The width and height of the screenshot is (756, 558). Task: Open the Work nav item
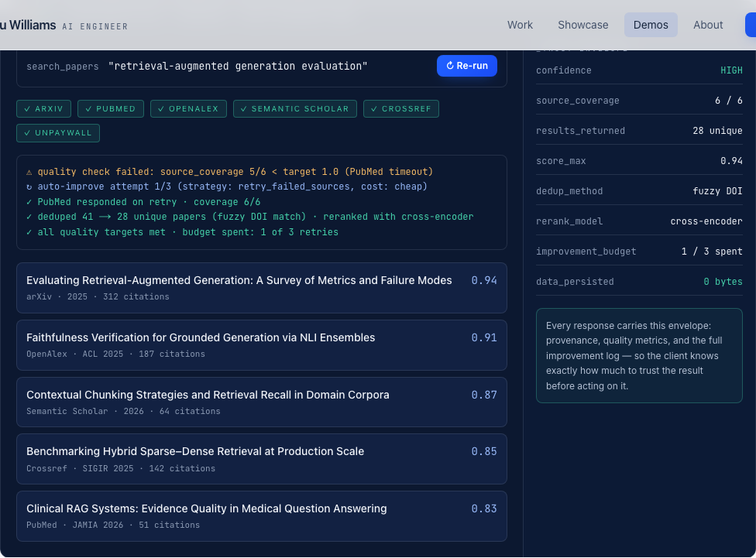[520, 25]
